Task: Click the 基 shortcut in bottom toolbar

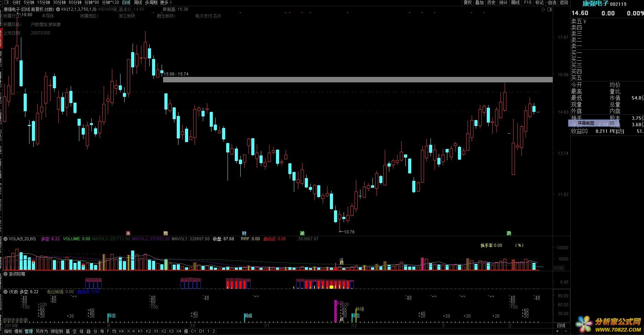Action: [x=68, y=331]
